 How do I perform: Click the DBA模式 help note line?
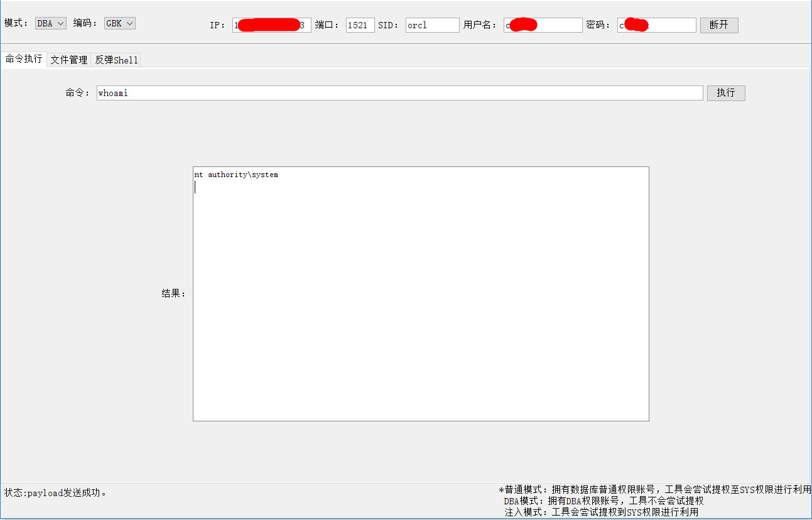click(604, 501)
